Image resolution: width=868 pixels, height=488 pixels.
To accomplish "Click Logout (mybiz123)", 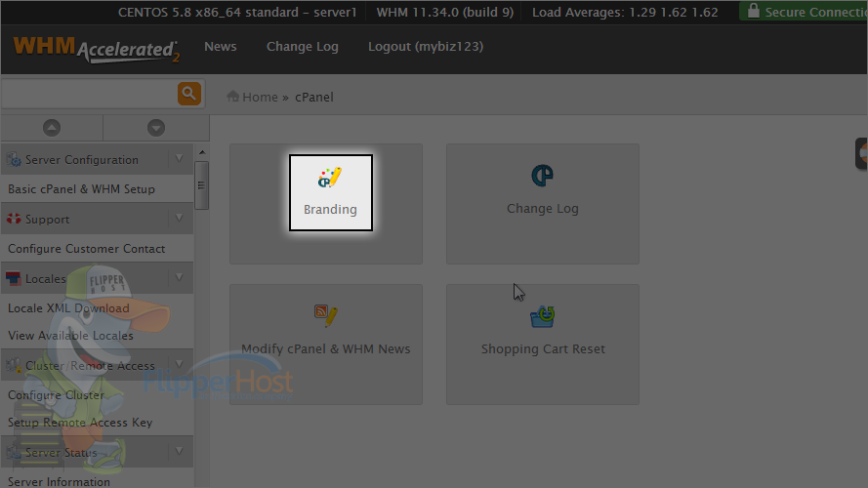I will 426,47.
